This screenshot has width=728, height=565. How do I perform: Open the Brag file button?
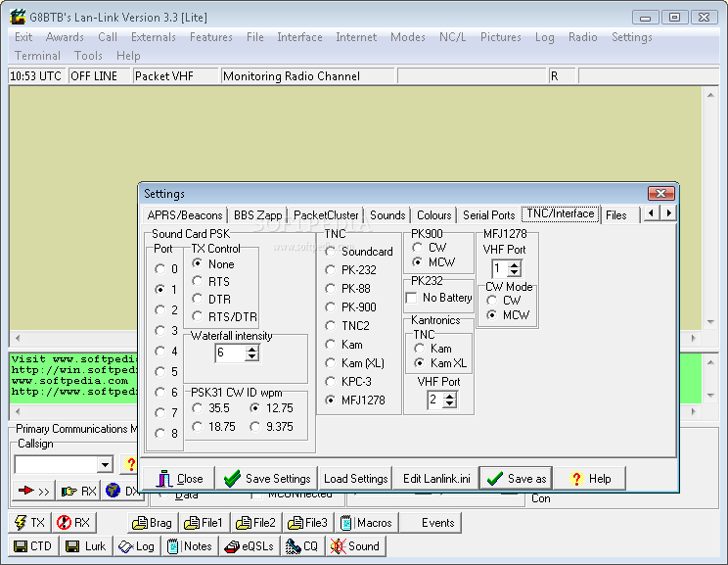[x=152, y=523]
